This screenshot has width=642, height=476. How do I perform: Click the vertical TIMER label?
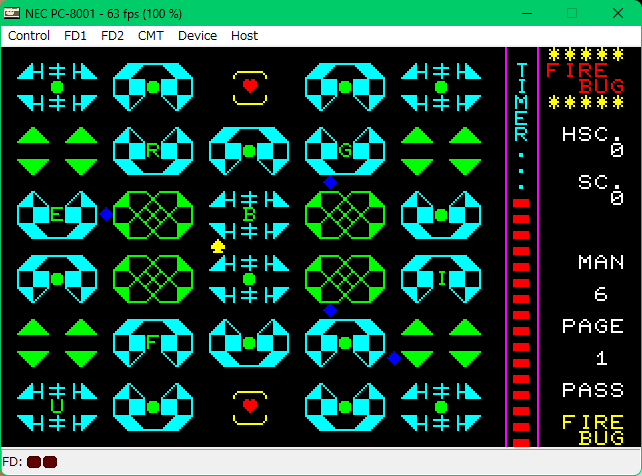[x=521, y=103]
